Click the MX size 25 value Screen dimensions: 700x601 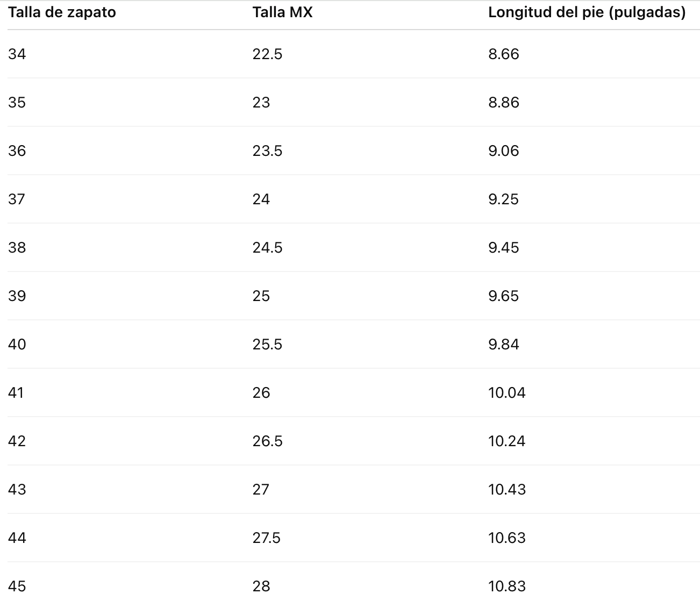(x=261, y=296)
